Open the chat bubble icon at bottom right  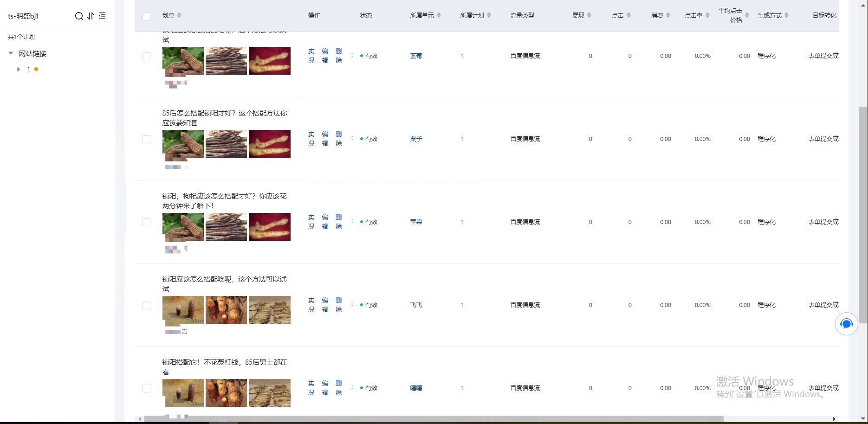[846, 324]
